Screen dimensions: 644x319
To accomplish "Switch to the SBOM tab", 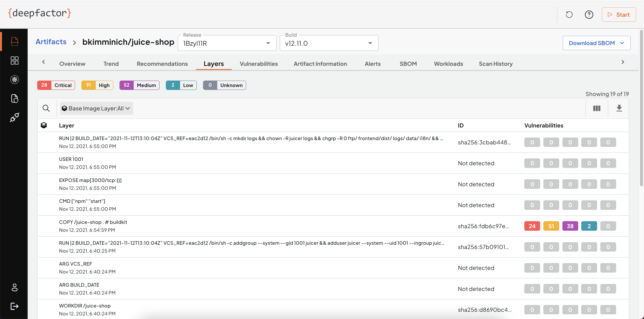I will coord(408,64).
